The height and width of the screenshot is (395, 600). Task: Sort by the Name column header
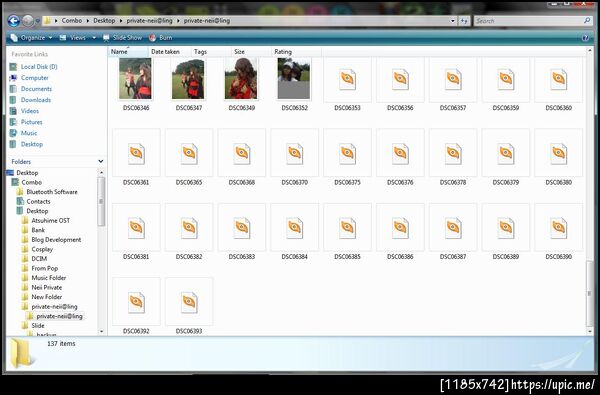128,51
